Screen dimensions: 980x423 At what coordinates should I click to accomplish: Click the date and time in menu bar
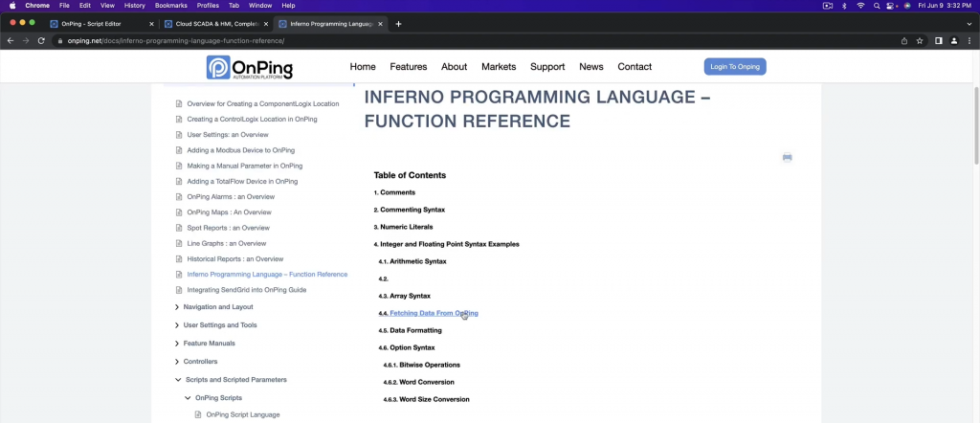[x=945, y=6]
